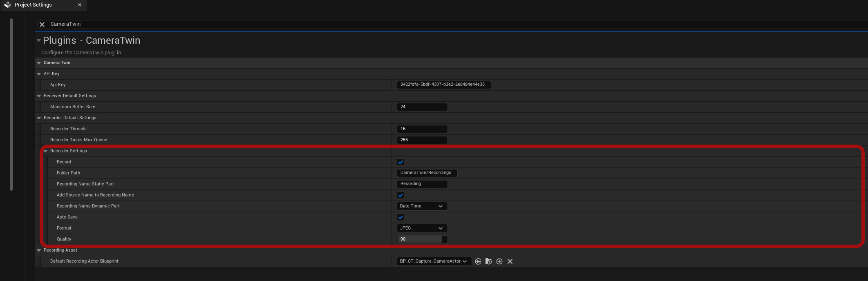Click the Project Settings tab icon
The width and height of the screenshot is (868, 281).
[8, 5]
